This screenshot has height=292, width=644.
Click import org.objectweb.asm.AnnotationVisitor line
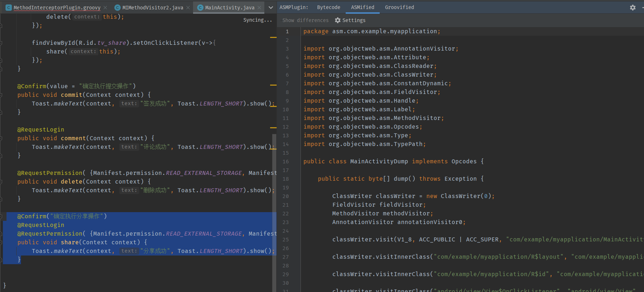point(381,49)
